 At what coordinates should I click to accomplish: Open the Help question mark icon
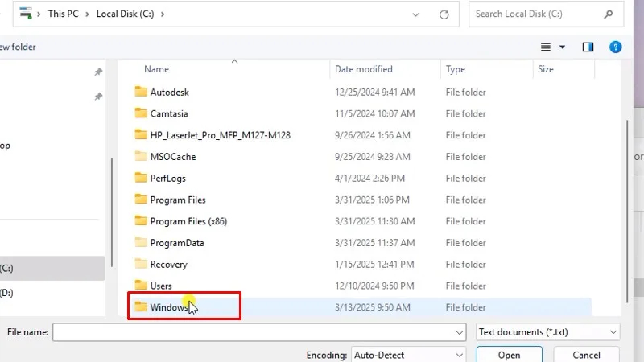[616, 47]
